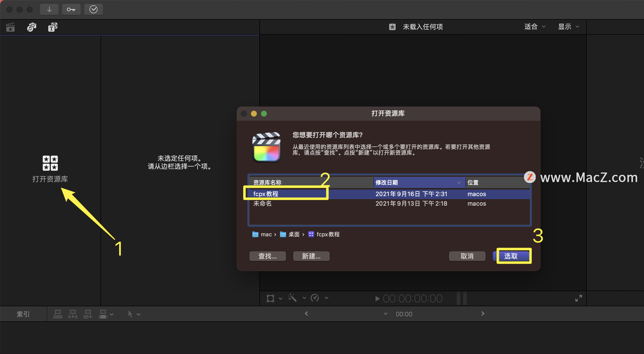Click the 查找... button
This screenshot has width=644, height=354.
pyautogui.click(x=268, y=256)
